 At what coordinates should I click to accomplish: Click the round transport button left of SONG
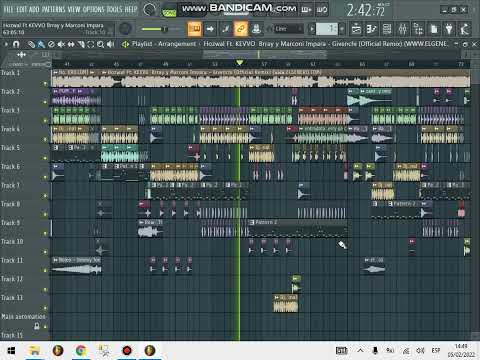pyautogui.click(x=150, y=10)
